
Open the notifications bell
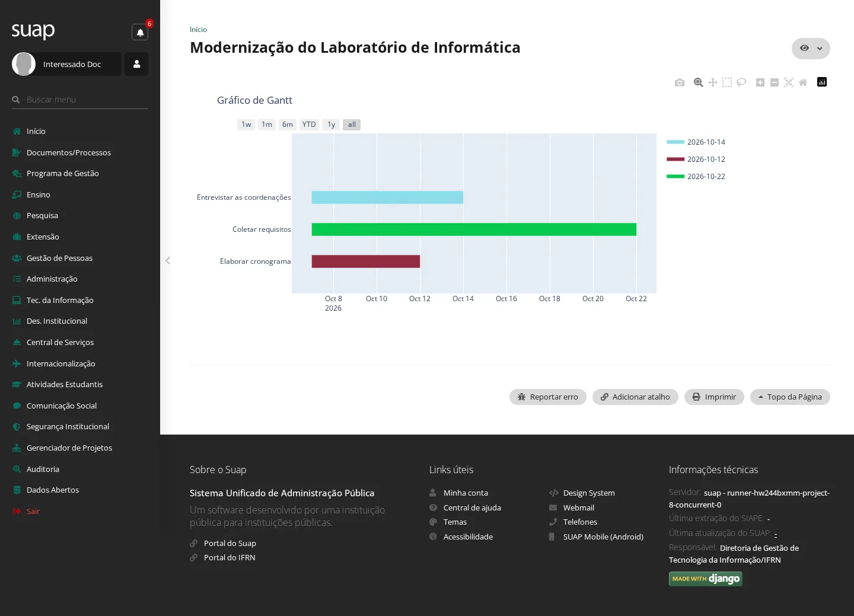point(140,32)
